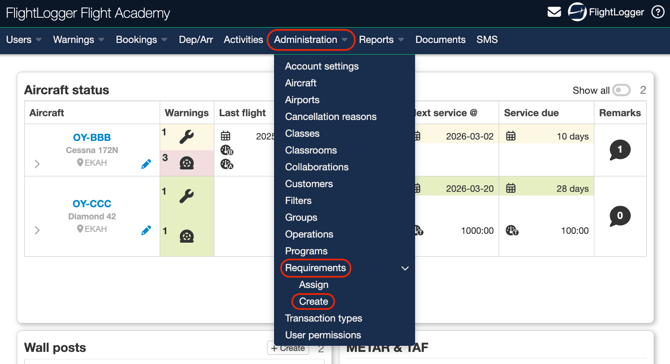Image resolution: width=670 pixels, height=364 pixels.
Task: Edit OY-CCC using the pencil icon
Action: coord(146,230)
